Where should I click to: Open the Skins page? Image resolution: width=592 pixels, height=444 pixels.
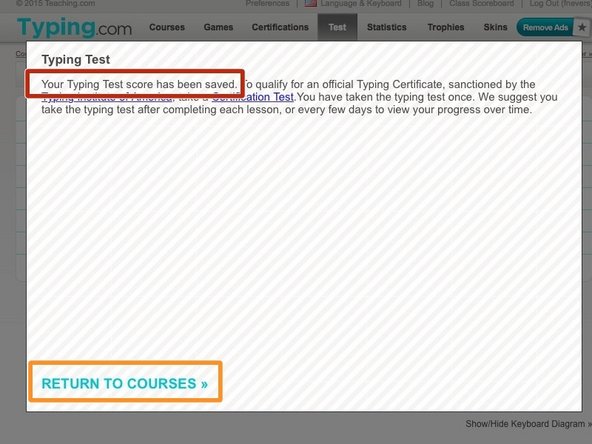(495, 27)
